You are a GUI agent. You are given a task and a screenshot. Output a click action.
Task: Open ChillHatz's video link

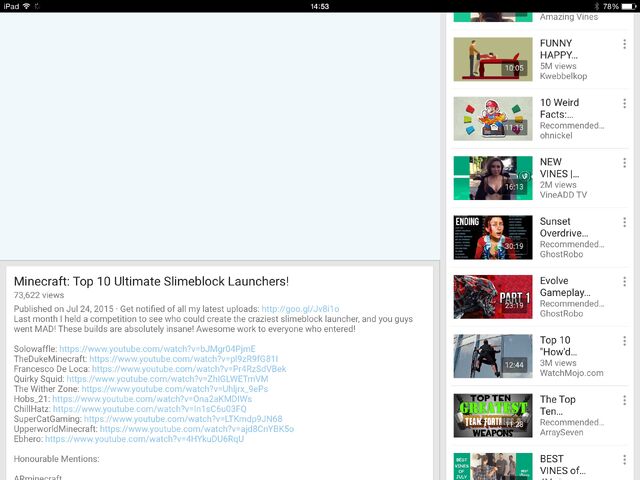coord(150,409)
